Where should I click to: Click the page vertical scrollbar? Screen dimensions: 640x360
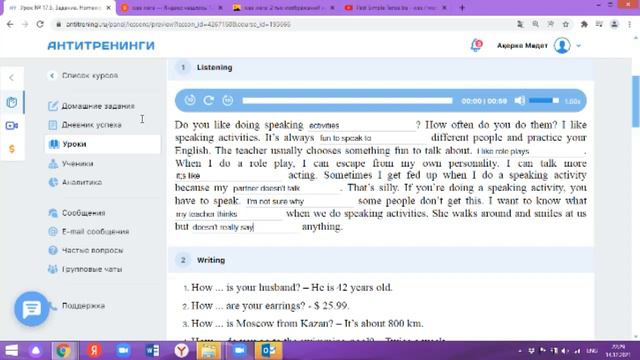(636, 102)
